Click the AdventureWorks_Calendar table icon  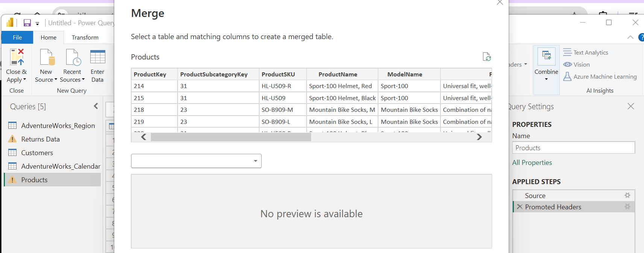point(12,166)
